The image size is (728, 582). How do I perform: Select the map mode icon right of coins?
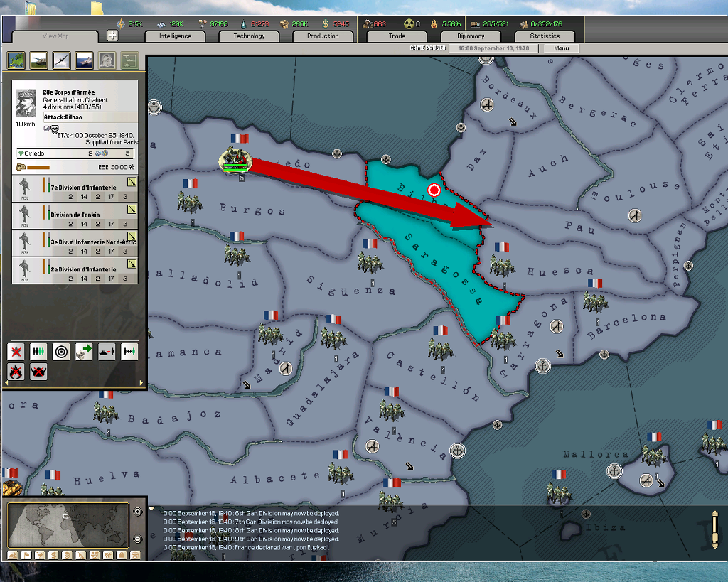tap(81, 555)
